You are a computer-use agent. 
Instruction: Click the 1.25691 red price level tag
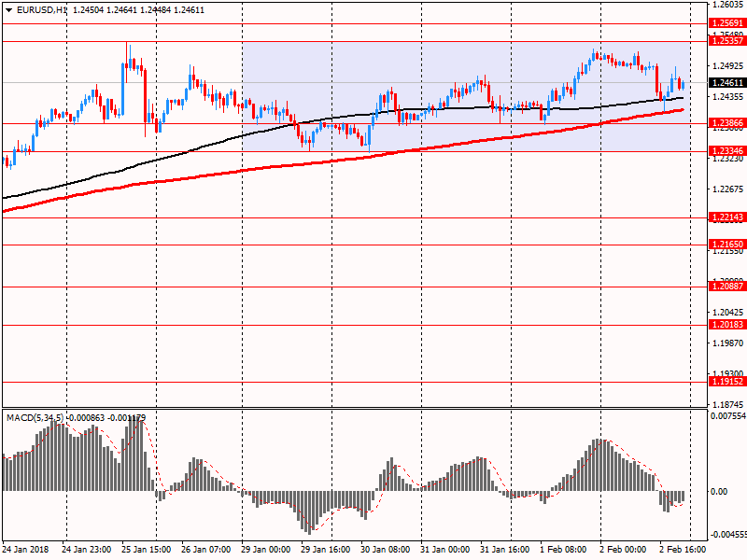[x=726, y=23]
